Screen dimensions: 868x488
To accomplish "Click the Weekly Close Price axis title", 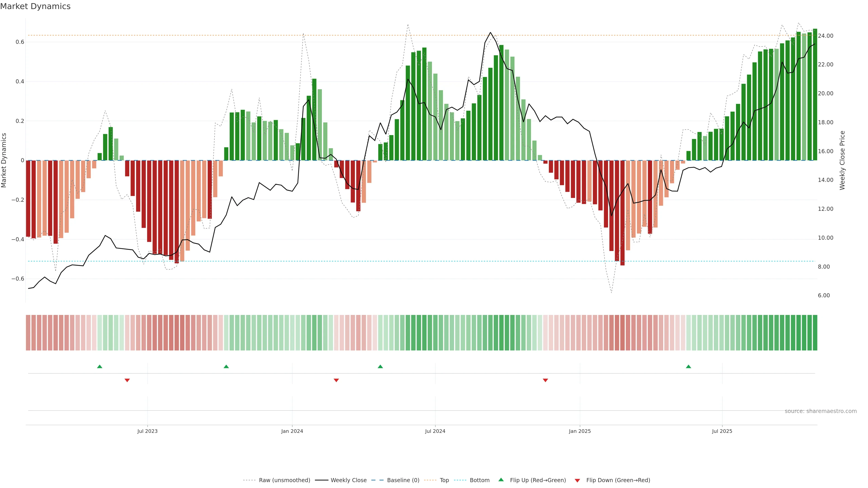I will click(842, 160).
